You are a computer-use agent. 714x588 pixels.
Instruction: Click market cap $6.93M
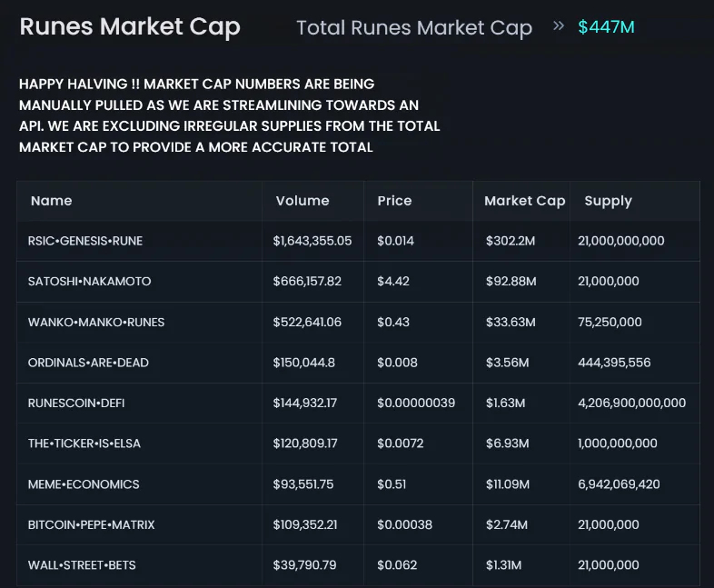tap(507, 443)
